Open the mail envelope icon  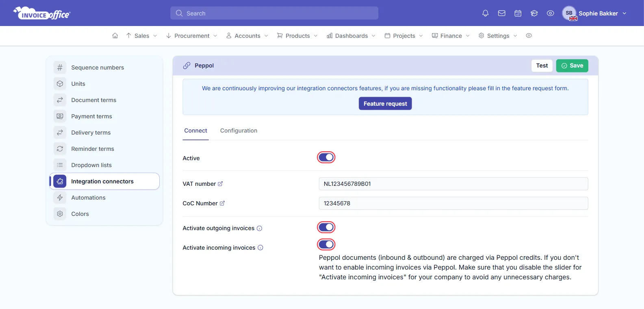501,13
